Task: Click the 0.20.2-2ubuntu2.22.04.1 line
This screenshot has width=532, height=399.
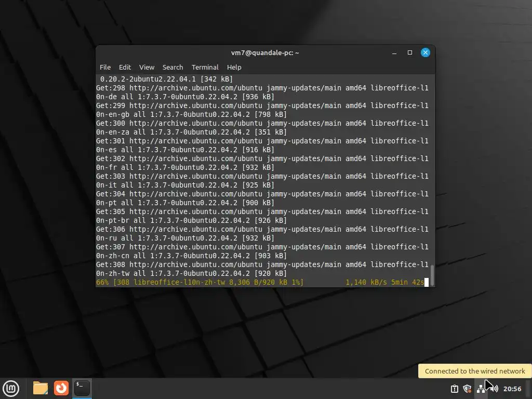Action: point(166,79)
